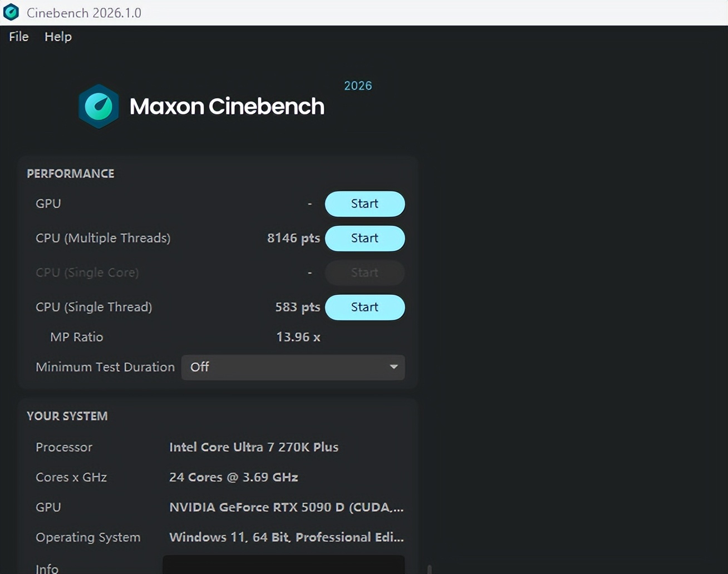The height and width of the screenshot is (574, 728).
Task: Click the MP Ratio label
Action: click(x=76, y=337)
